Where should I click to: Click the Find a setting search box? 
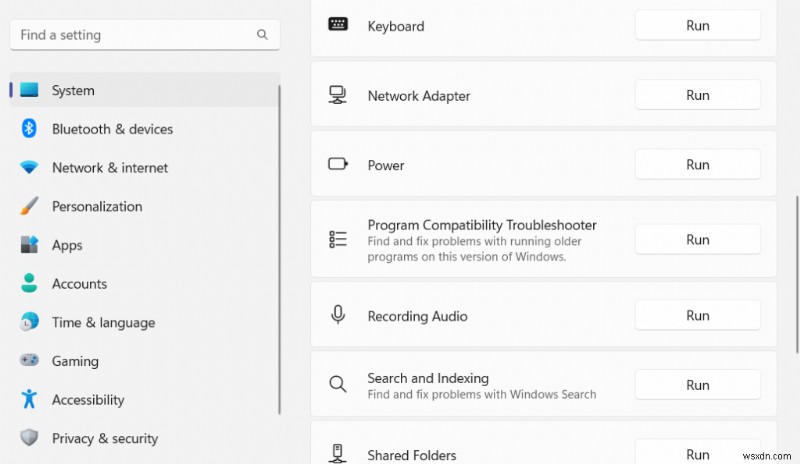145,35
